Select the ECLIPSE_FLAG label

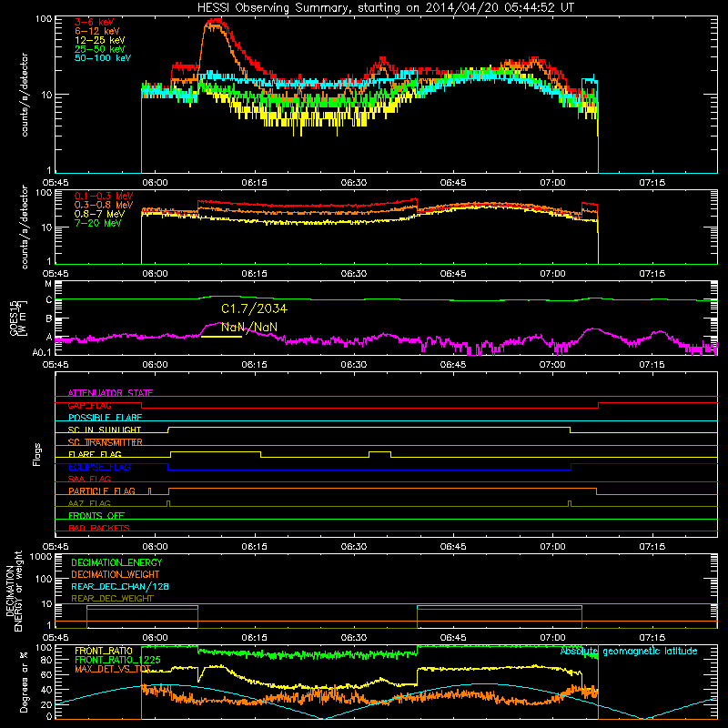click(99, 467)
